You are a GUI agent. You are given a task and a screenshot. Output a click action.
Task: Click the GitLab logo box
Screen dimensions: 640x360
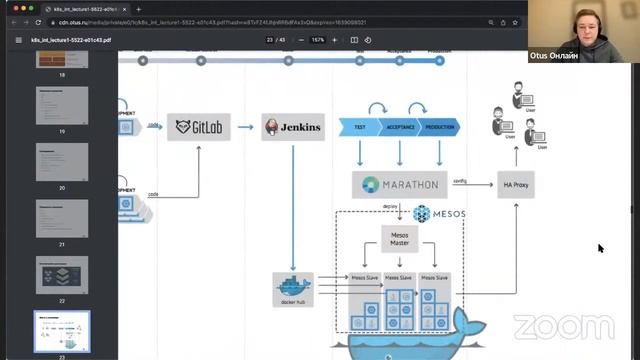coord(199,127)
